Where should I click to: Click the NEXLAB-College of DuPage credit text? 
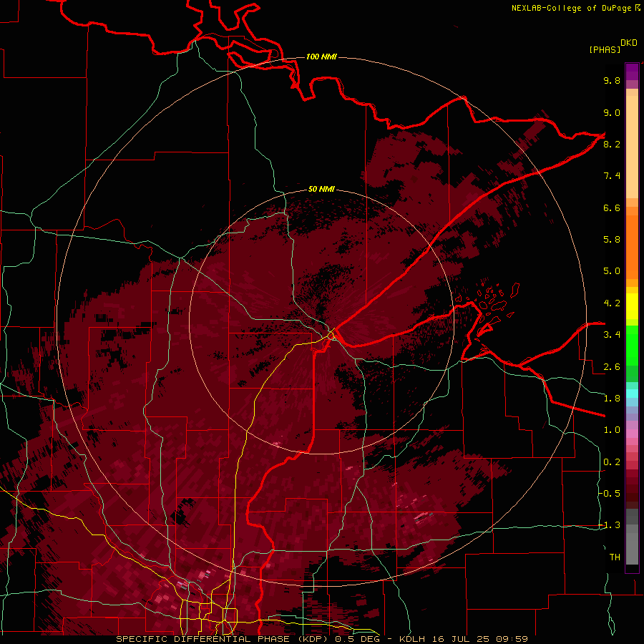tap(571, 8)
